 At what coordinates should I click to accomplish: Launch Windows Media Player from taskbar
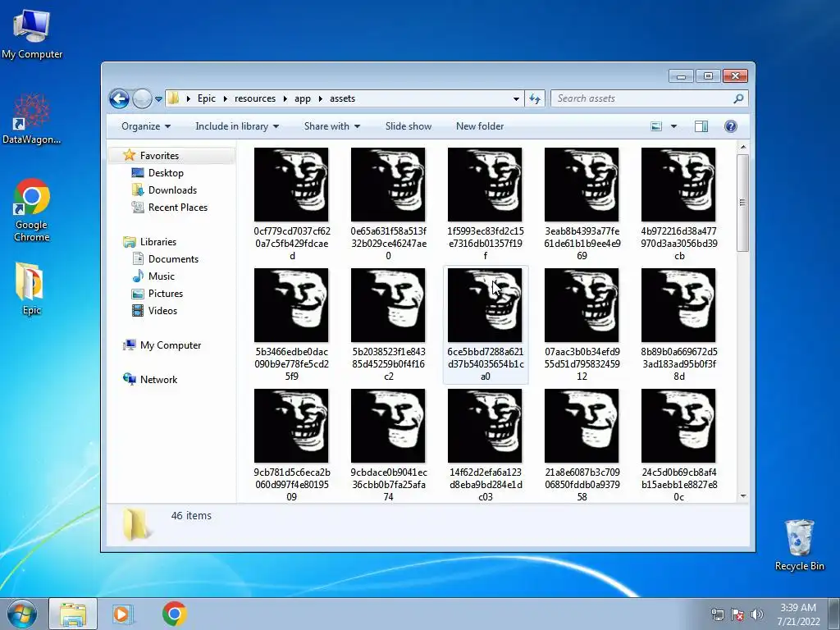pos(123,614)
